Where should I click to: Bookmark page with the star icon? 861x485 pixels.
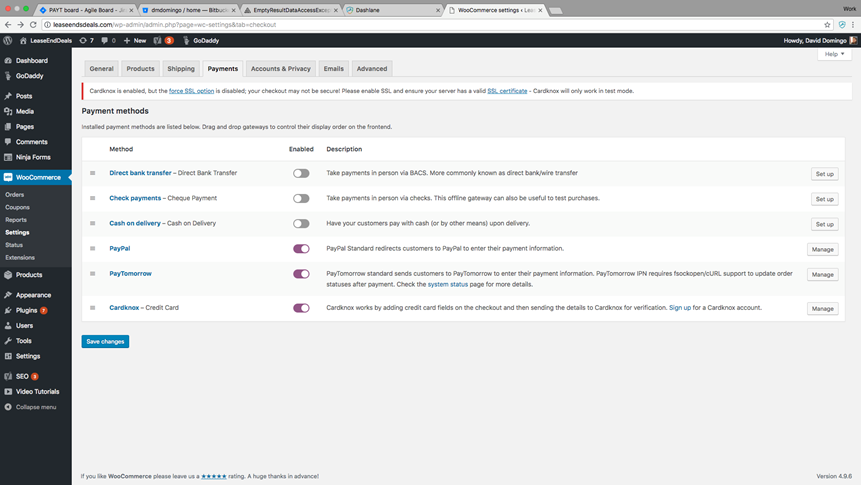tap(827, 25)
